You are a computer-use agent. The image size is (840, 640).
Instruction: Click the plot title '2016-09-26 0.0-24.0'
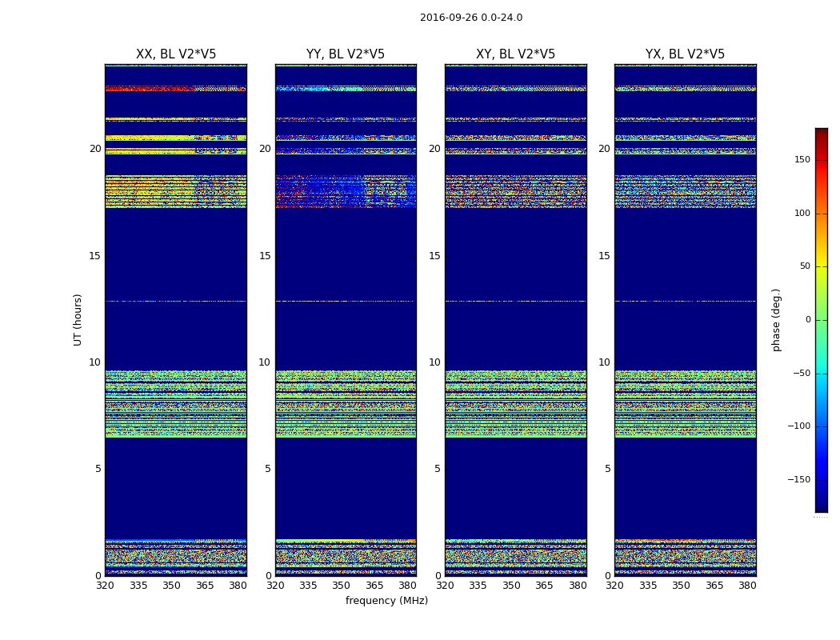[471, 18]
